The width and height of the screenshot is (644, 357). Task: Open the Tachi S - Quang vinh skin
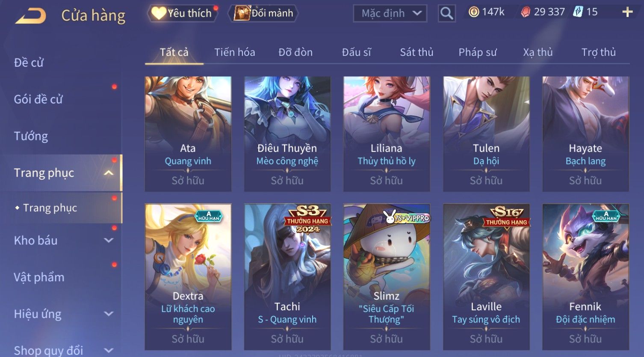pyautogui.click(x=287, y=277)
